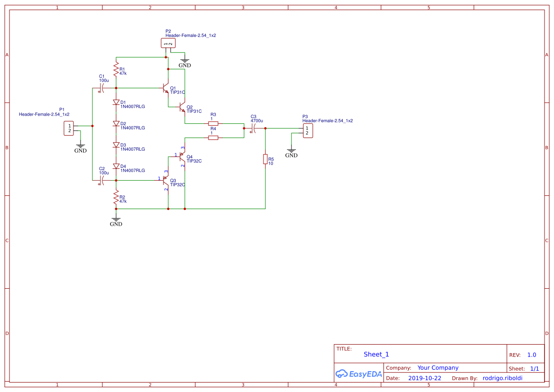Select capacitor C2 100u symbol
Viewport: 554px width, 392px height.
coord(101,180)
